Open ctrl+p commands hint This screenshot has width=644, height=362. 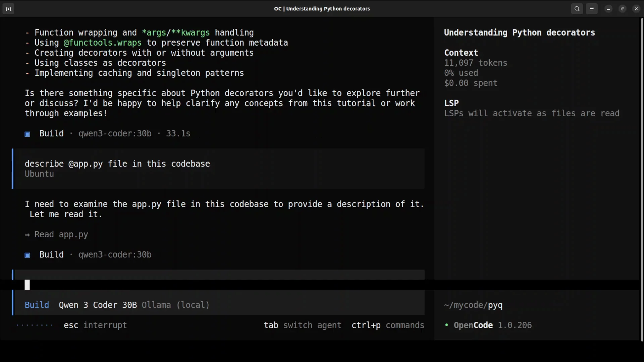(x=388, y=325)
